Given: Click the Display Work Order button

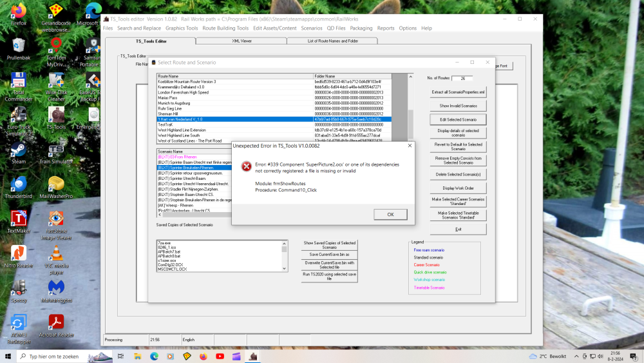Looking at the screenshot, I should click(458, 188).
